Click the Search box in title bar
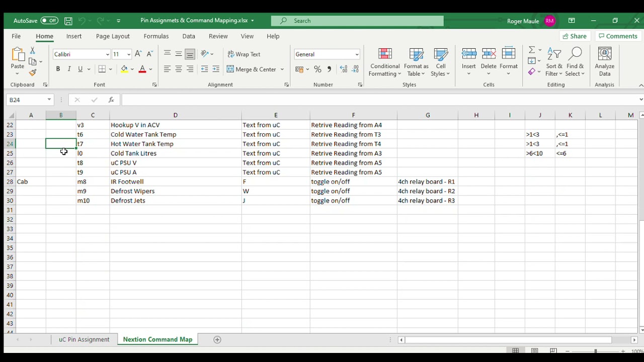Screen dimensions: 644x362 357,21
